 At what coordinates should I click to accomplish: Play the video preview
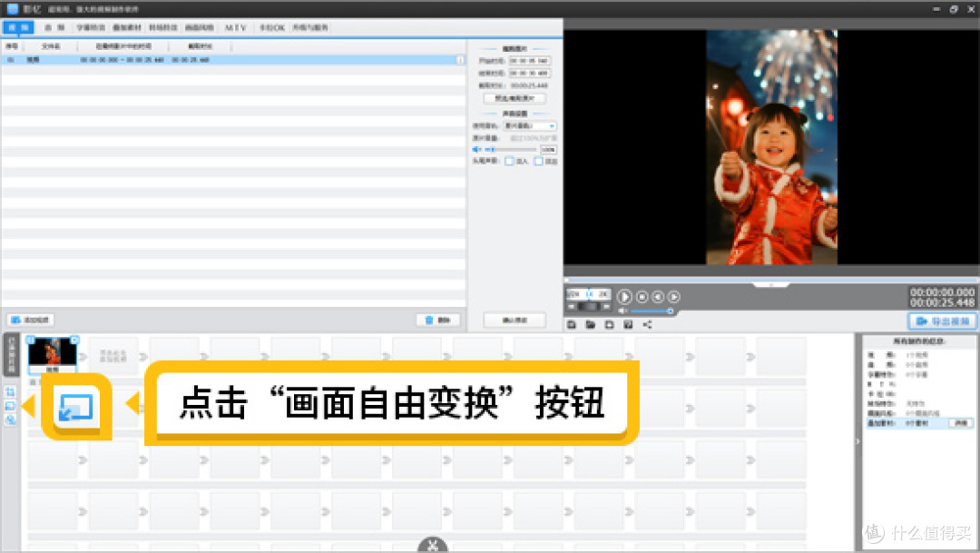(x=623, y=297)
